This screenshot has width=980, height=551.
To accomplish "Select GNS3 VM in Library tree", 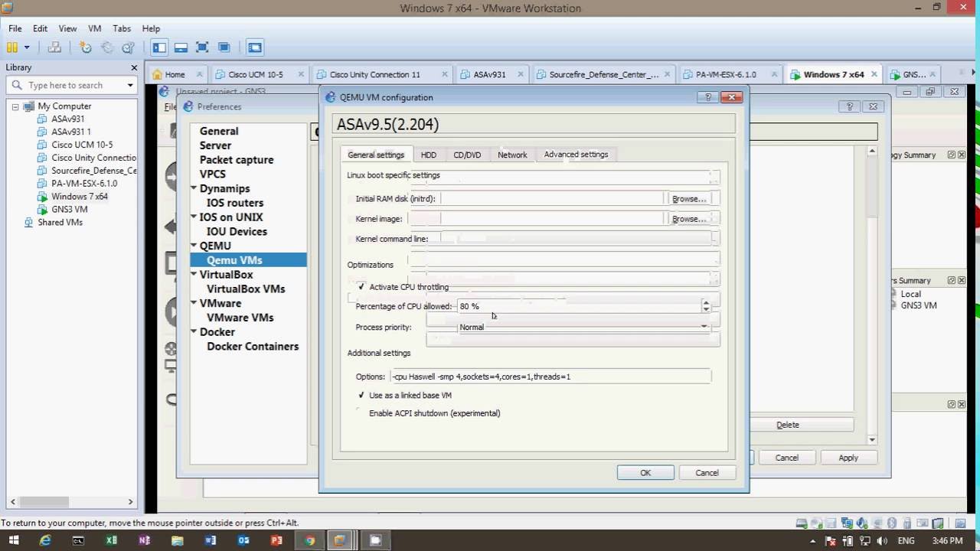I will coord(70,209).
